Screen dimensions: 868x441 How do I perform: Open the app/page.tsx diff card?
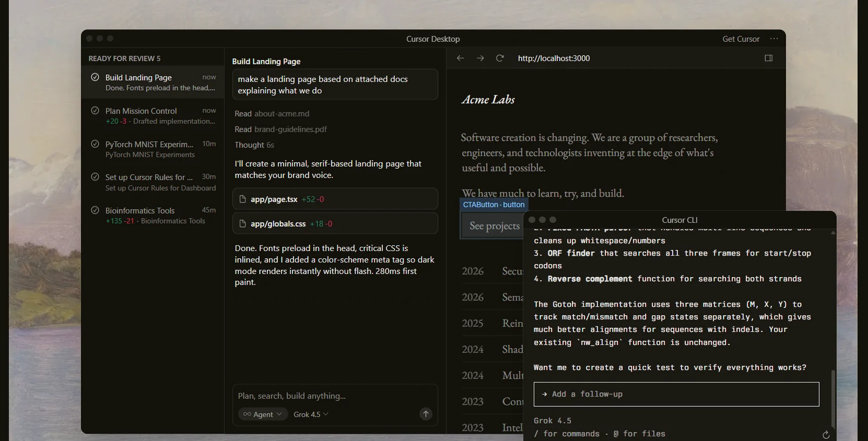(x=335, y=199)
